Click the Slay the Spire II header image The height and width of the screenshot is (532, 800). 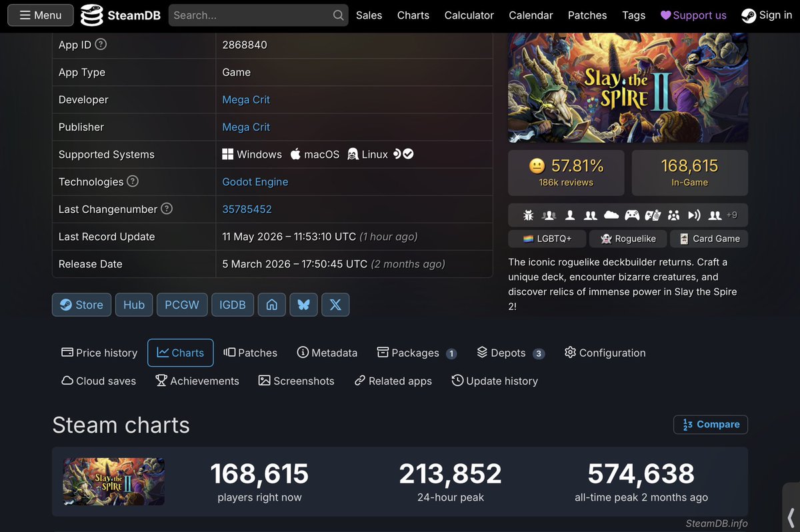pos(628,88)
